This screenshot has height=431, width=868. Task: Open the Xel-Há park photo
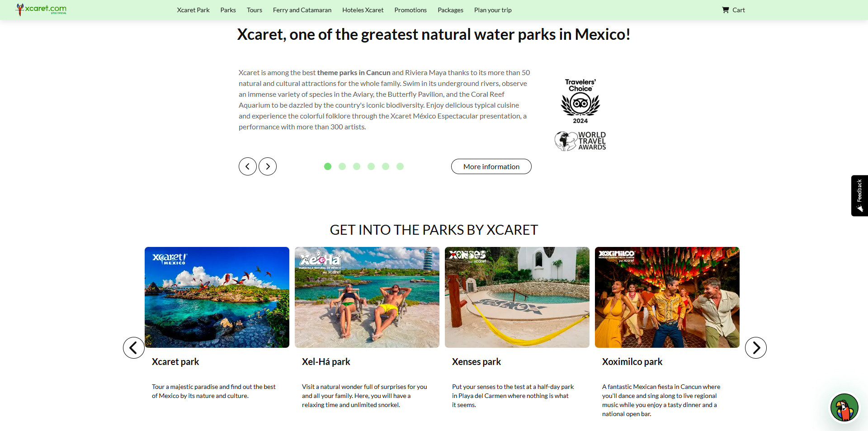(367, 297)
